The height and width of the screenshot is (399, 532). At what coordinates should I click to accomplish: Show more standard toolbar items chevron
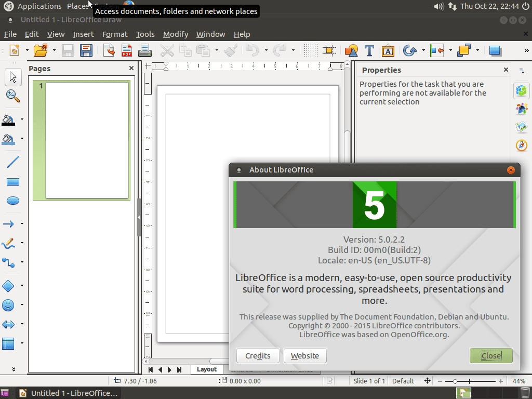[527, 50]
